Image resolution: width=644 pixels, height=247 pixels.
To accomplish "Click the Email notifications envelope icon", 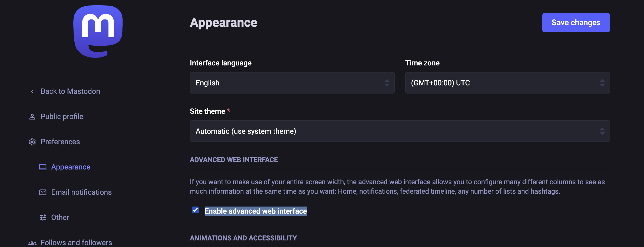I will 43,192.
